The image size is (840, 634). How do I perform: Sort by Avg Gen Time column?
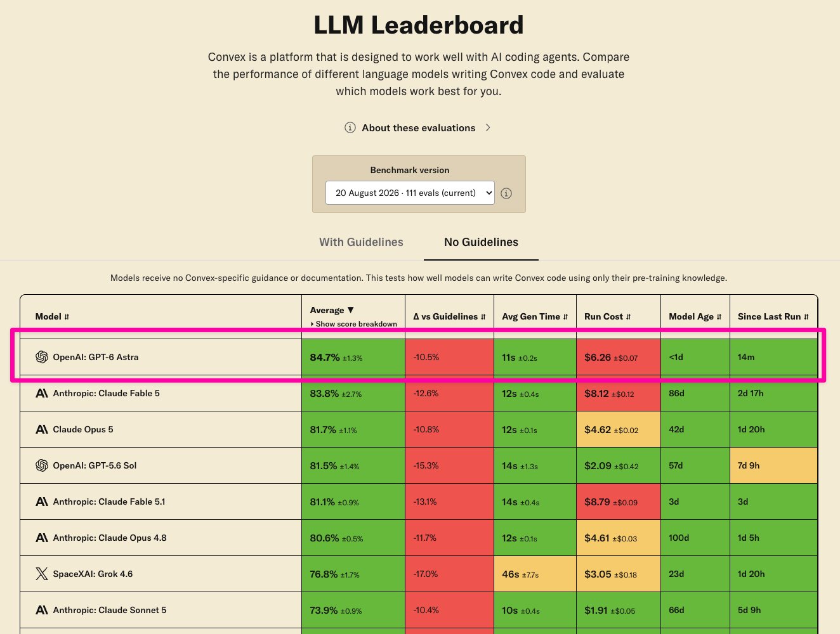[x=535, y=316]
